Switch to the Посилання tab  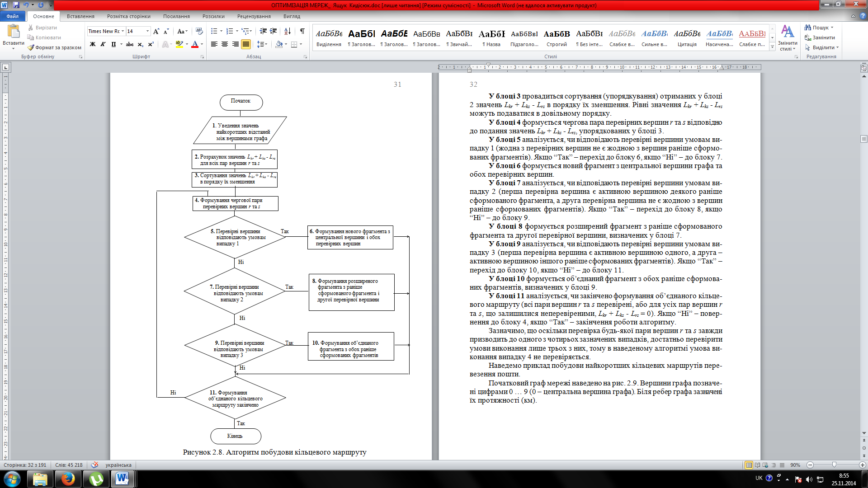(176, 16)
